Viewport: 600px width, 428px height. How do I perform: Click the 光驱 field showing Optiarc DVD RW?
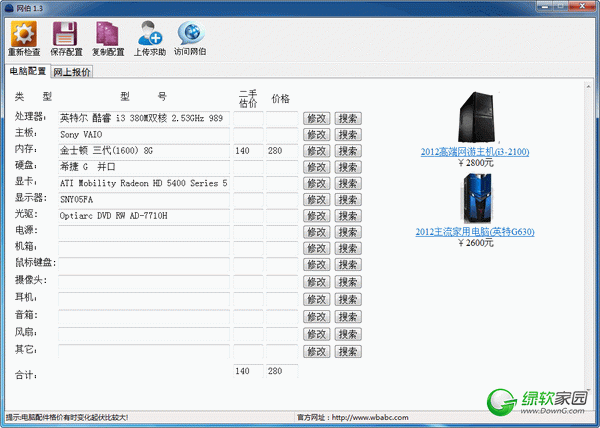tap(144, 216)
